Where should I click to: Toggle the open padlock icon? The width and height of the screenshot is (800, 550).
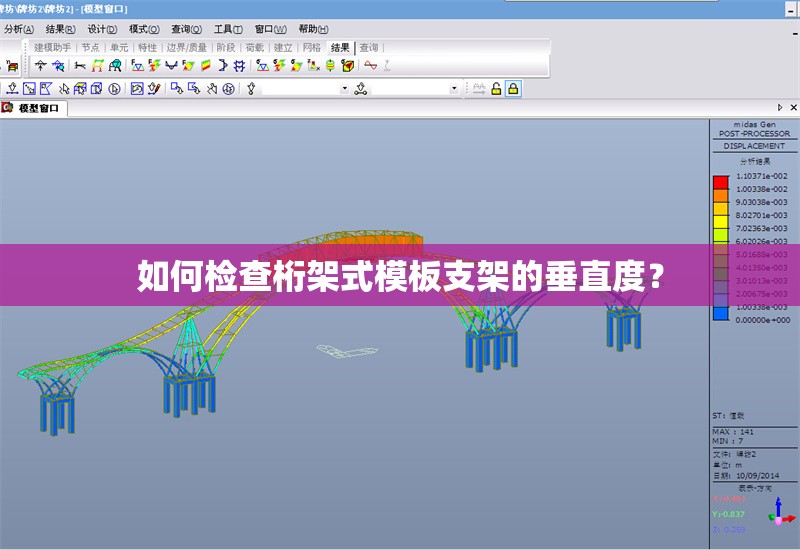496,89
